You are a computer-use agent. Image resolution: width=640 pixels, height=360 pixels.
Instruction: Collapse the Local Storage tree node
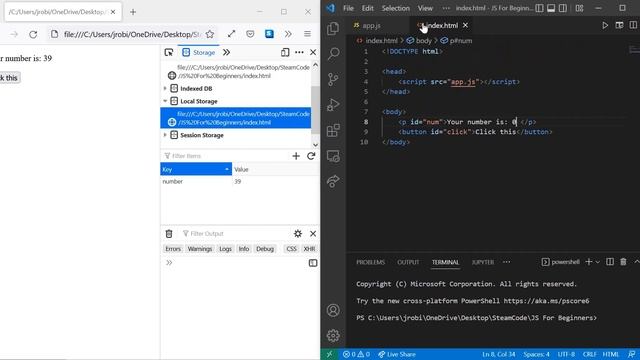click(x=165, y=101)
